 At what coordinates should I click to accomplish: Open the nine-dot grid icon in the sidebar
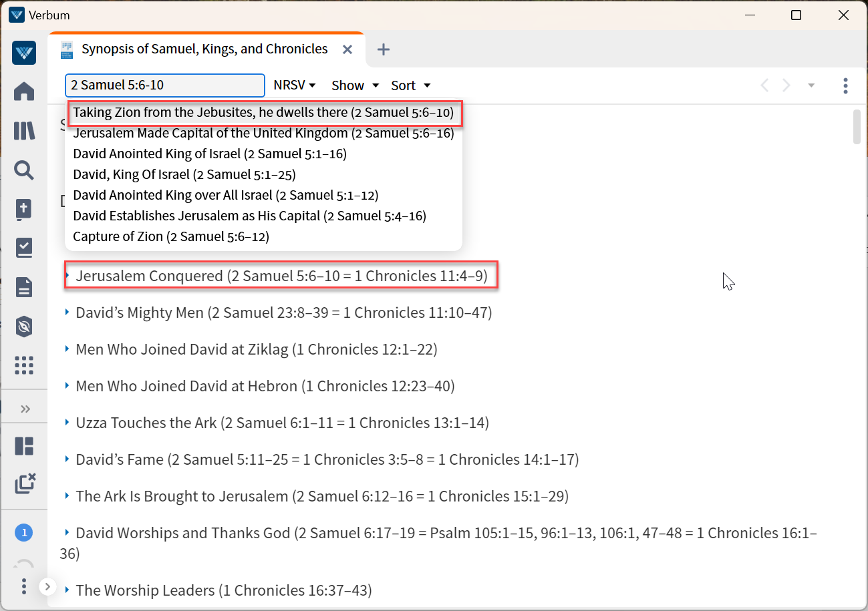(24, 365)
